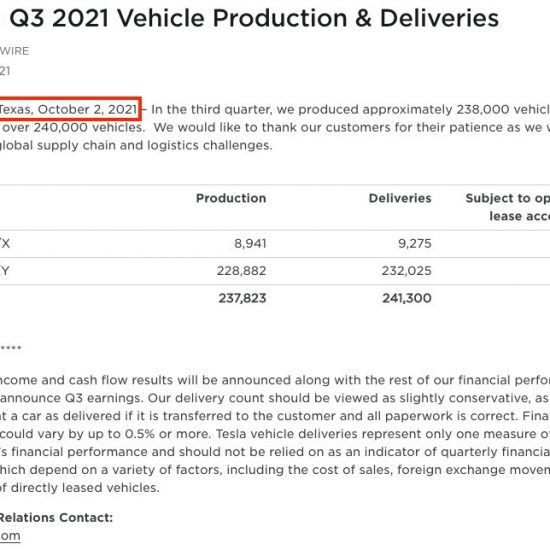550x550 pixels.
Task: Click the Subject to operating lease column header
Action: click(508, 207)
